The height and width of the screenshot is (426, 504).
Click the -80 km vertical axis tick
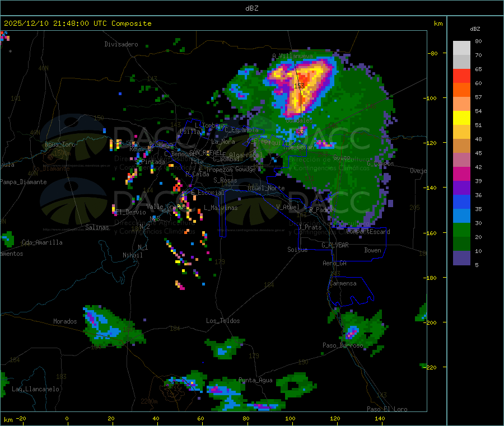(x=432, y=53)
